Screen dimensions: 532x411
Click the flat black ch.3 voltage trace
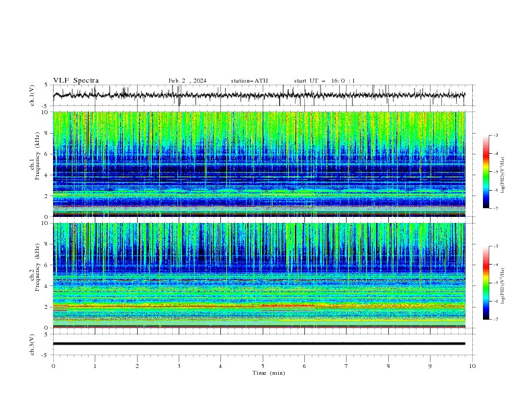tap(259, 344)
